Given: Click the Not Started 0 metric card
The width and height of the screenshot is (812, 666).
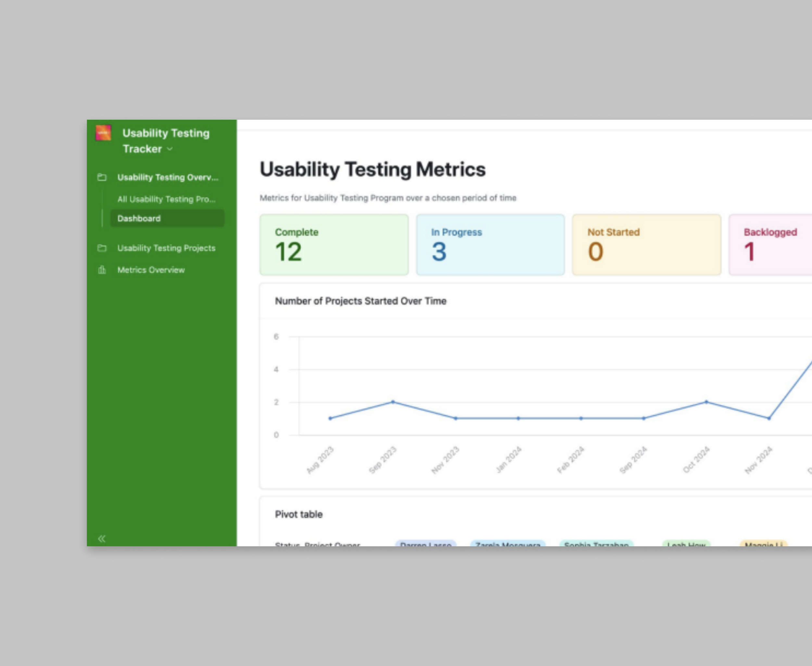Looking at the screenshot, I should pos(646,245).
